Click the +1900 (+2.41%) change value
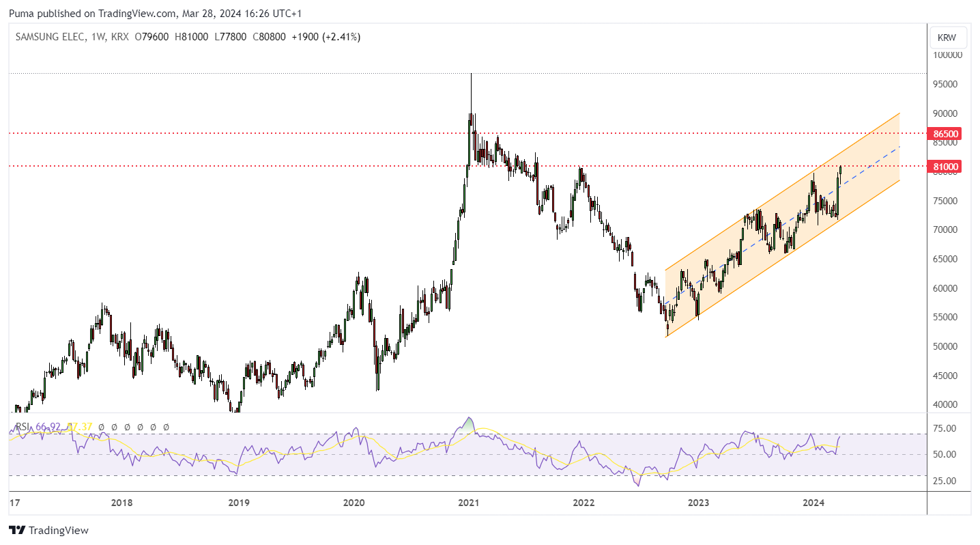 coord(326,37)
